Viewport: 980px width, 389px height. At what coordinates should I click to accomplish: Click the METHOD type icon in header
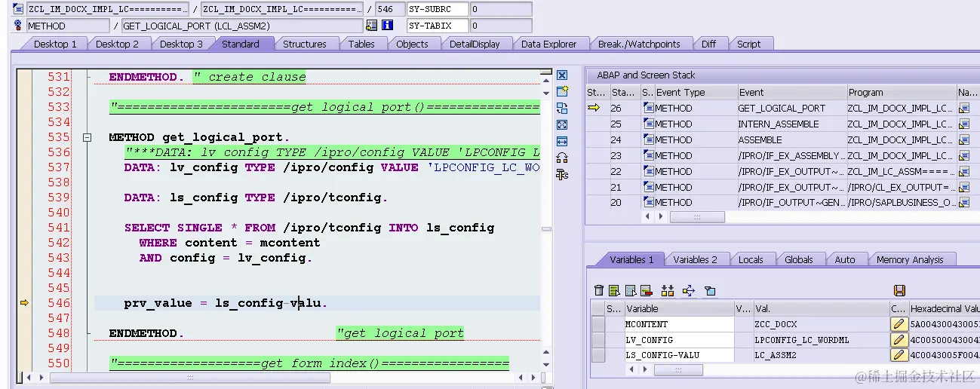[18, 25]
